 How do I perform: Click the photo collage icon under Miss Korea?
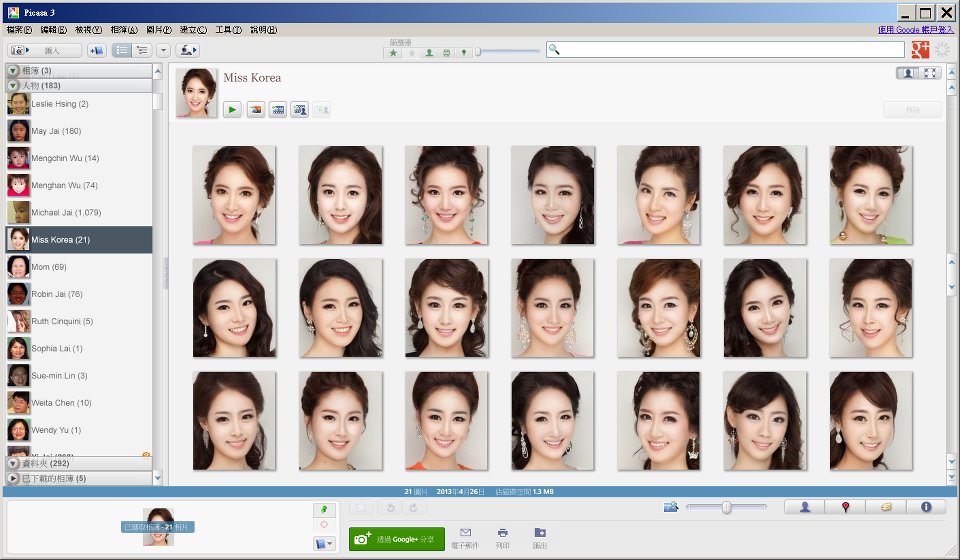point(255,110)
